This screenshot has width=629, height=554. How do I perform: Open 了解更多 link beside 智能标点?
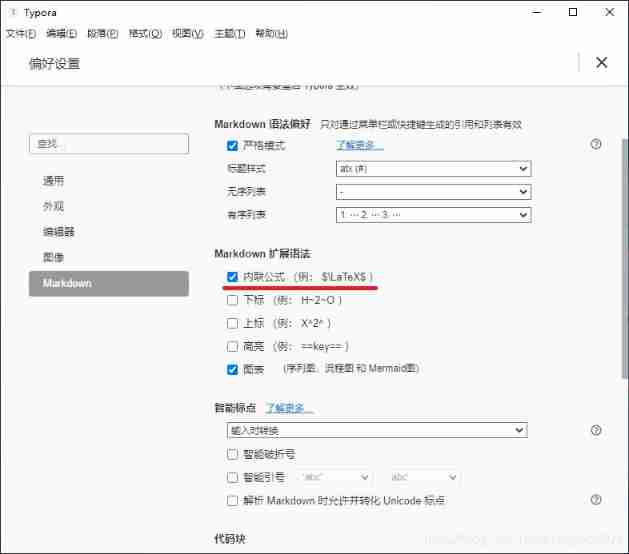pyautogui.click(x=290, y=408)
